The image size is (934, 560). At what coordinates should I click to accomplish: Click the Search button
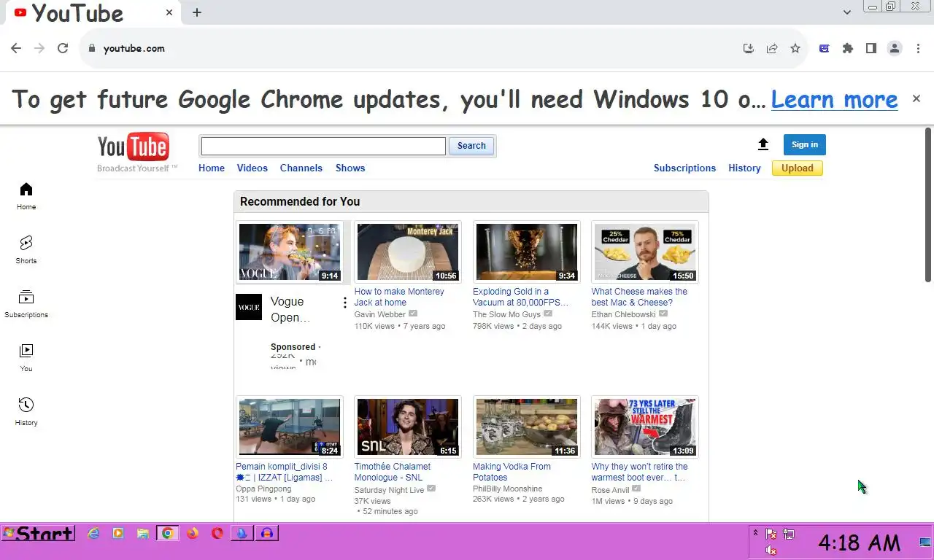click(471, 146)
